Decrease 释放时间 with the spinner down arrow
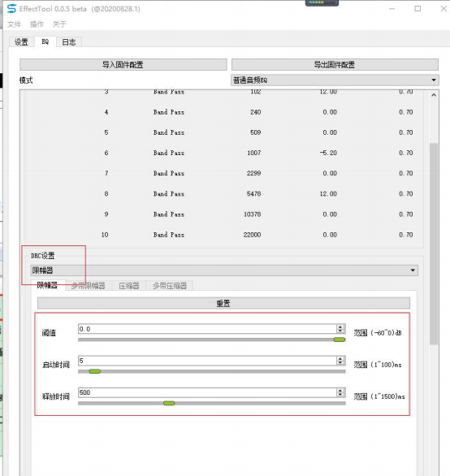This screenshot has width=450, height=476. [x=340, y=395]
